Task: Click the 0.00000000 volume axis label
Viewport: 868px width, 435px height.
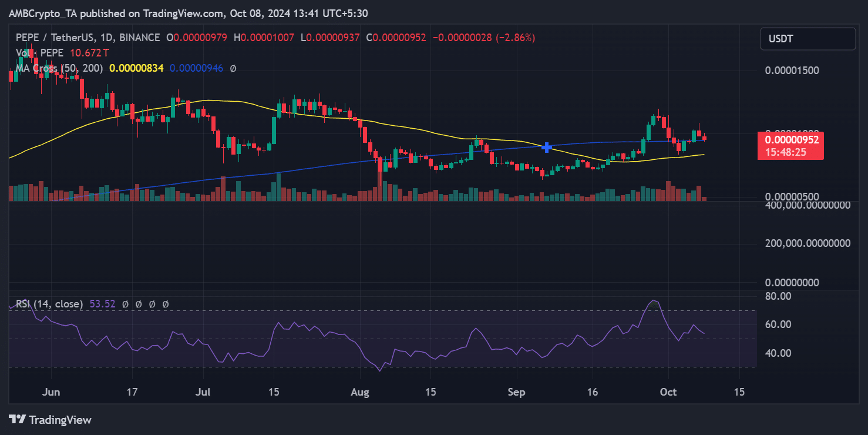Action: [792, 283]
